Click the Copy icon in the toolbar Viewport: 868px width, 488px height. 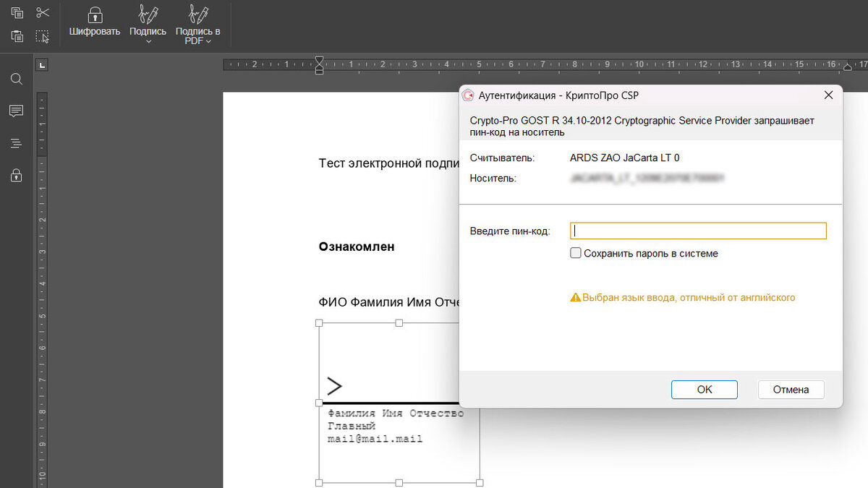pos(17,13)
